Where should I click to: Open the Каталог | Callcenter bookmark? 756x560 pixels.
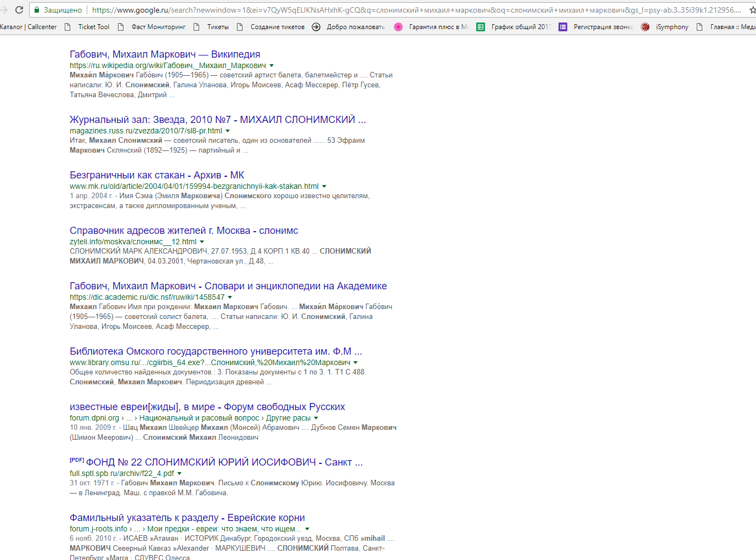[29, 27]
